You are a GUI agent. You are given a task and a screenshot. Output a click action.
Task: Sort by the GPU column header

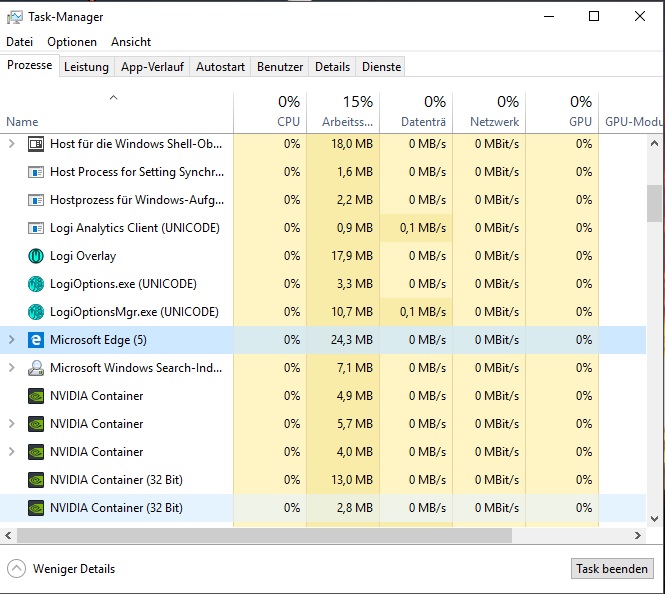click(562, 112)
